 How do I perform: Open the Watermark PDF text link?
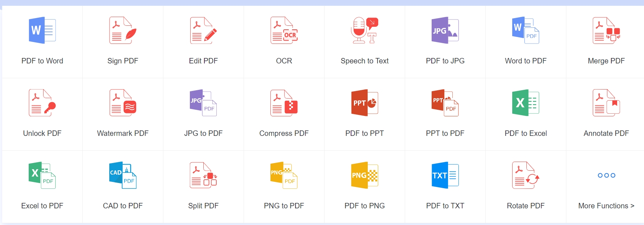coord(123,133)
